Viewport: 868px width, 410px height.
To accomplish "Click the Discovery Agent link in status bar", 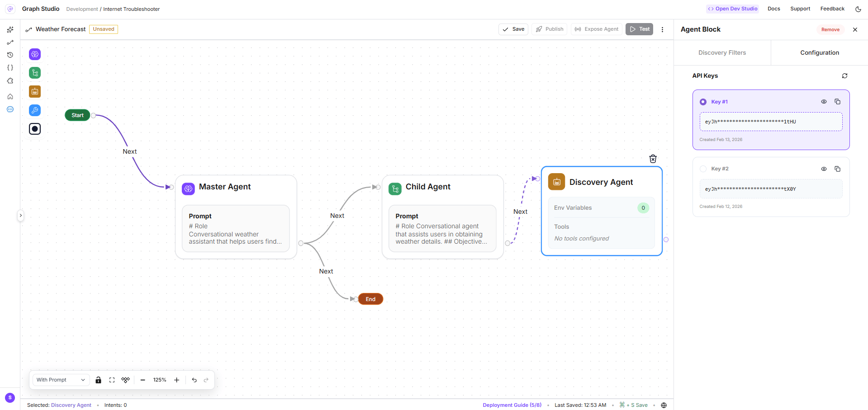I will tap(71, 405).
